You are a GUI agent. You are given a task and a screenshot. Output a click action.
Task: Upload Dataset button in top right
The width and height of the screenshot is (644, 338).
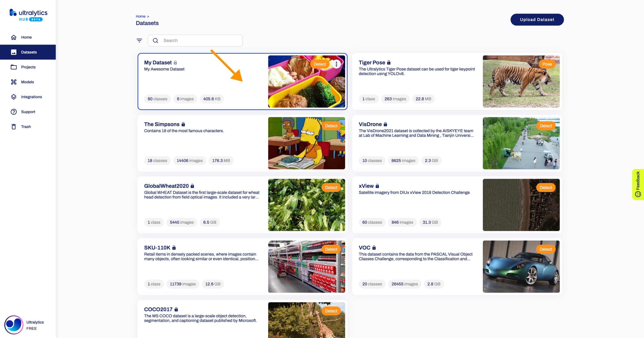(537, 19)
